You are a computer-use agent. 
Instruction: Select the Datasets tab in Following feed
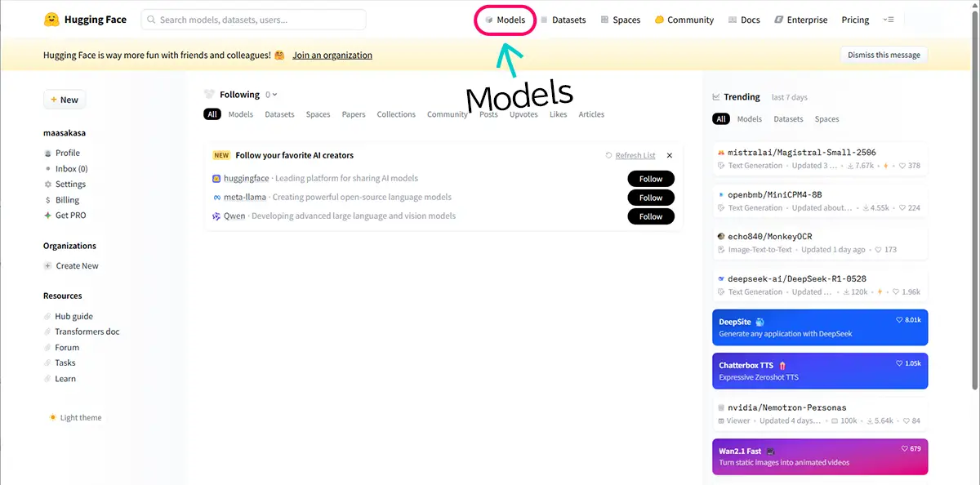pos(279,114)
